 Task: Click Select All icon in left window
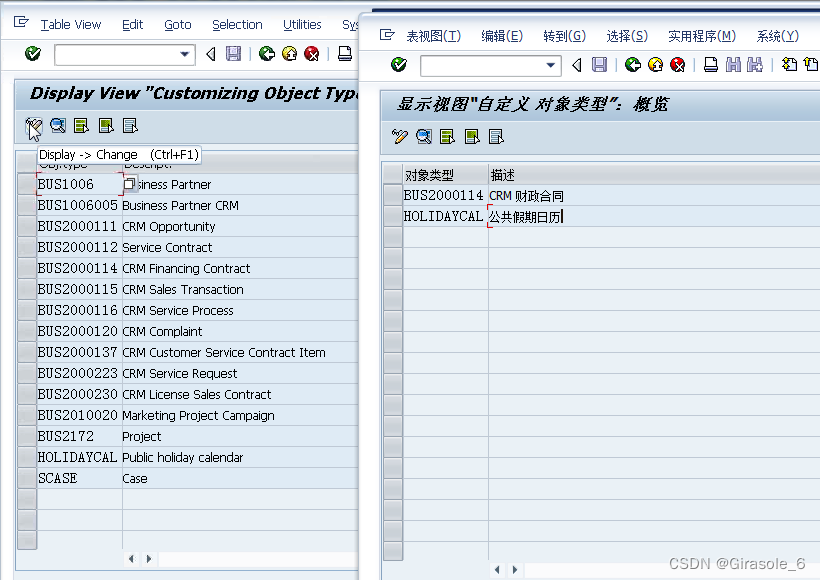coord(82,126)
